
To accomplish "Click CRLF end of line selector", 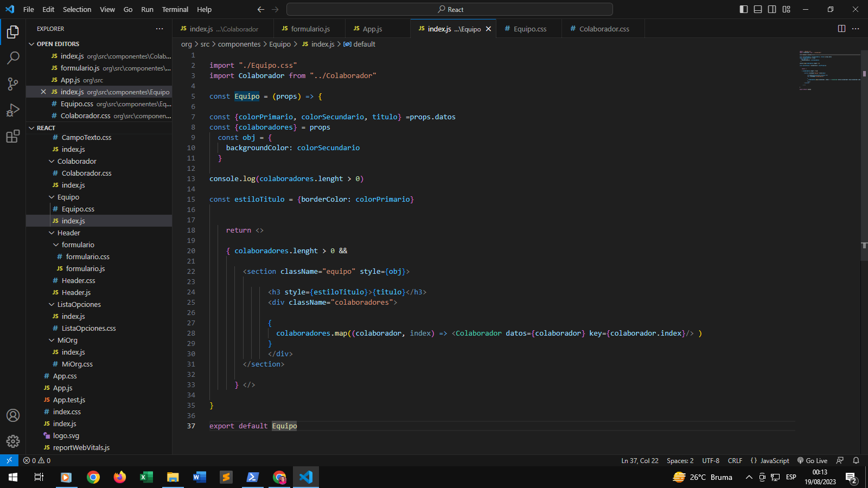I will tap(735, 460).
